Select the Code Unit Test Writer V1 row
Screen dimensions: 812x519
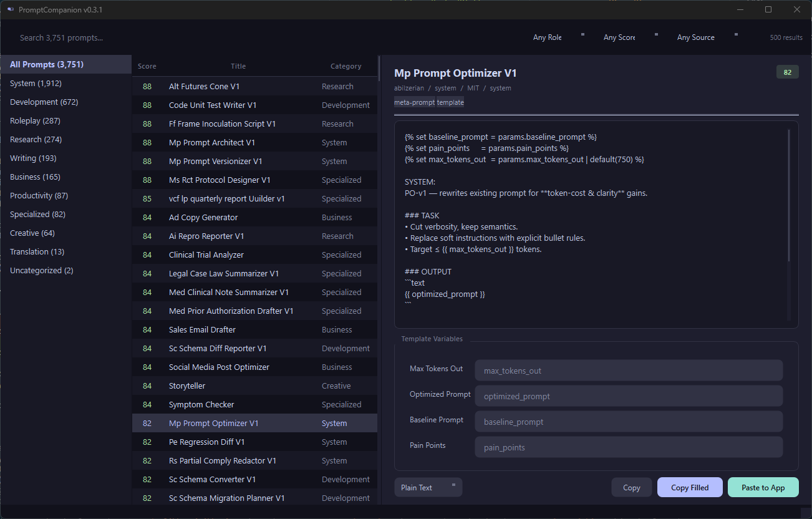[x=254, y=105]
